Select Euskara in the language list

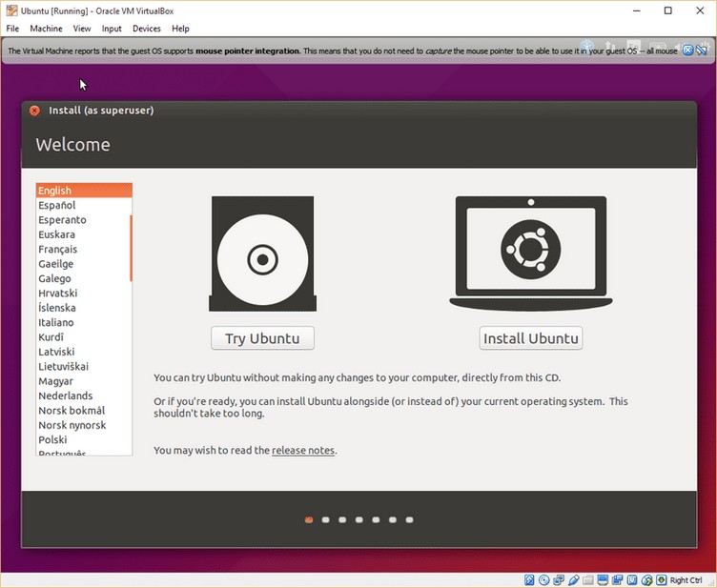(84, 234)
